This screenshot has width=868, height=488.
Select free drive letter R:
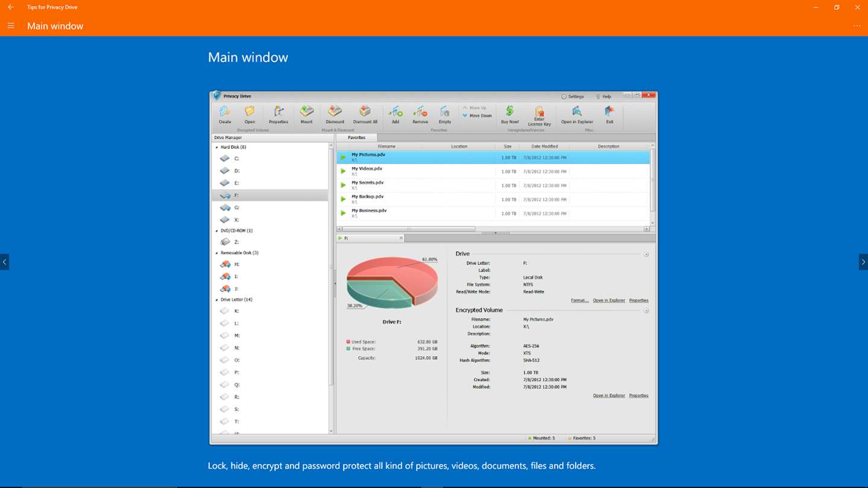tap(269, 397)
